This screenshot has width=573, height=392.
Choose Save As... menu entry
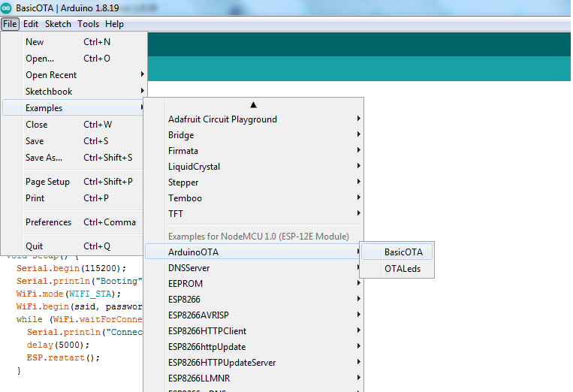[x=73, y=158]
